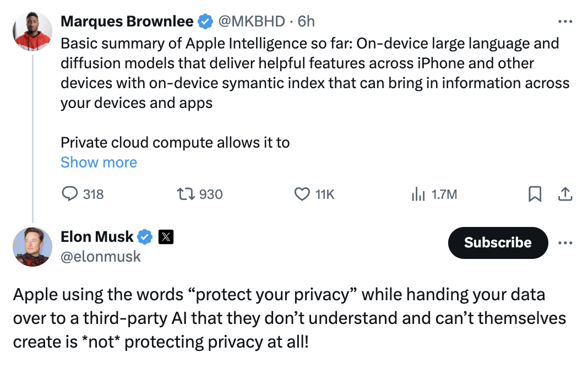
Task: Open more options for Marques Brownlee's post
Action: [565, 21]
